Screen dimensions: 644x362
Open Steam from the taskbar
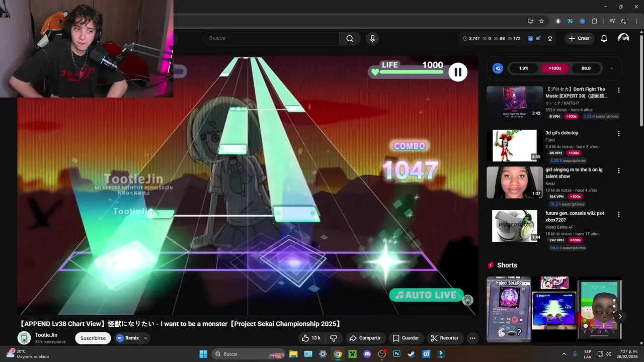point(411,354)
